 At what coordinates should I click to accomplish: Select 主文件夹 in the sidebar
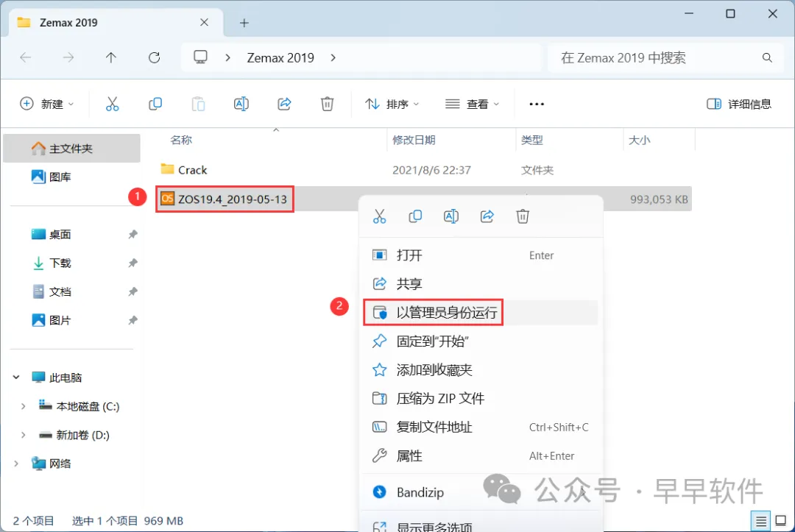tap(71, 149)
